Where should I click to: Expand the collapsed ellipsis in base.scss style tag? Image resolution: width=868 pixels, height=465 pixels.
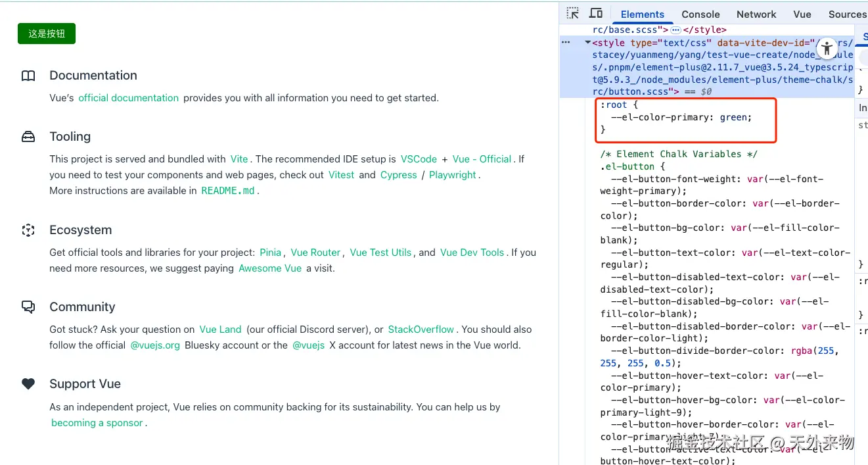[675, 30]
